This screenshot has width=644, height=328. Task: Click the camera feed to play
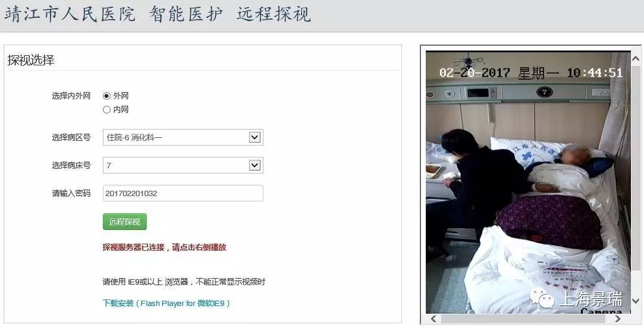(x=528, y=182)
